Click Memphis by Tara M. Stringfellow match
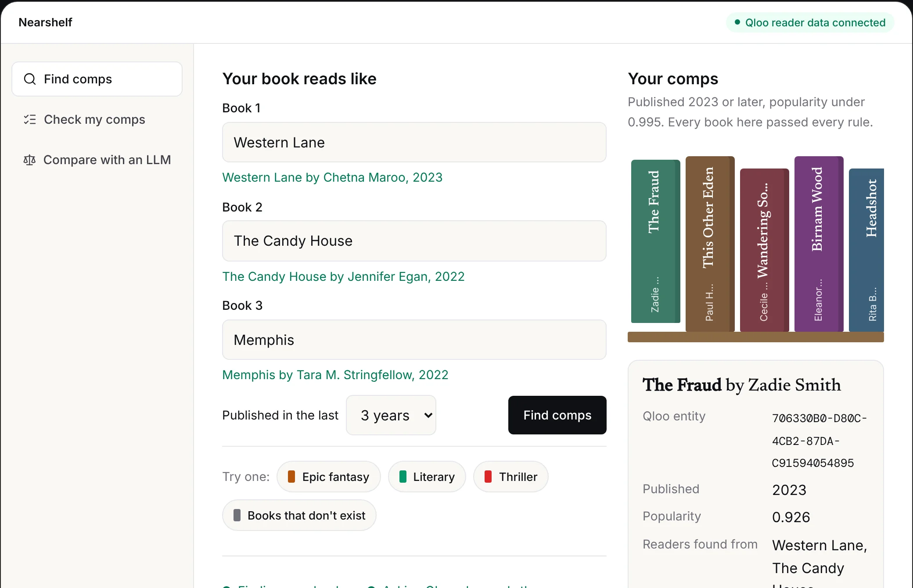 click(x=335, y=375)
